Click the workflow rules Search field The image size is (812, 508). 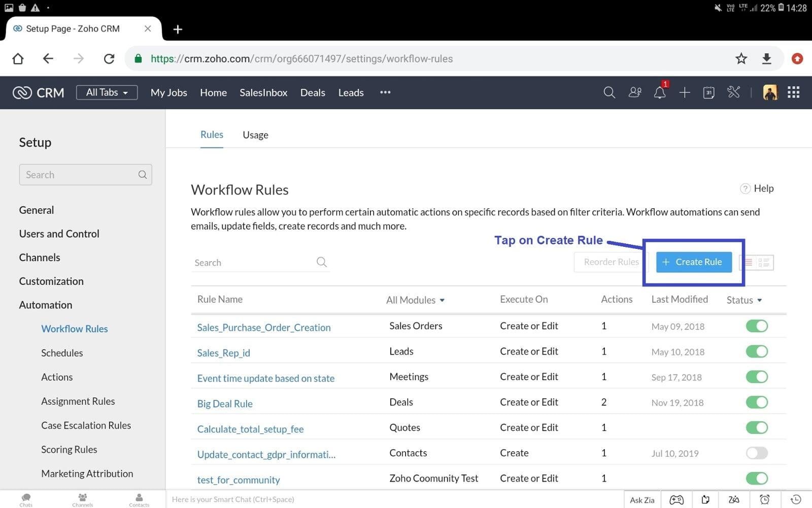[x=260, y=262]
